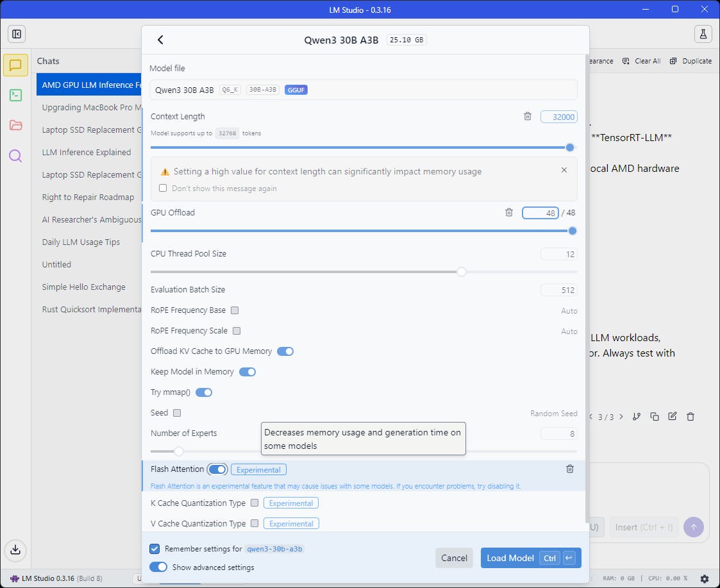Open the Developer terminal section icon
This screenshot has width=720, height=588.
[15, 95]
